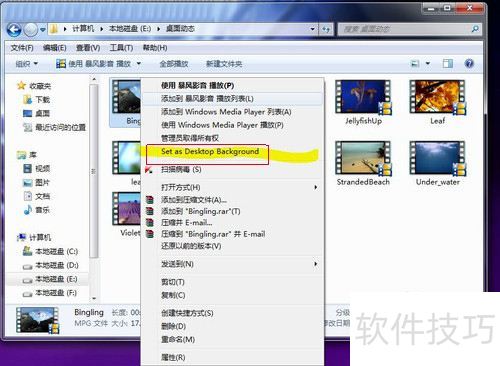Choose Set as Desktop Background
500x366 pixels.
click(x=210, y=152)
